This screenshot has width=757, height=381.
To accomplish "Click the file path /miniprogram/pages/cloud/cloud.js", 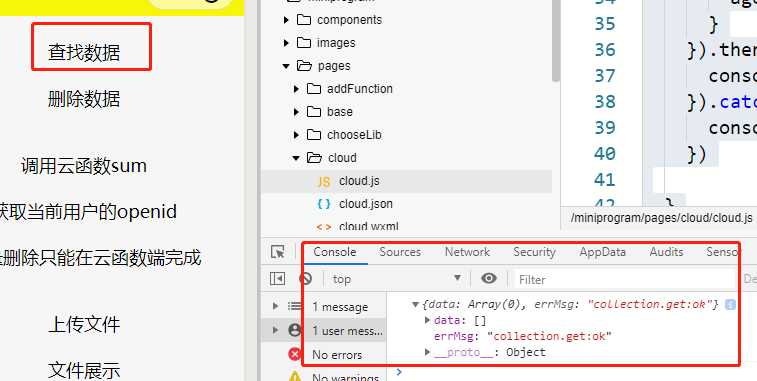I will click(x=661, y=218).
